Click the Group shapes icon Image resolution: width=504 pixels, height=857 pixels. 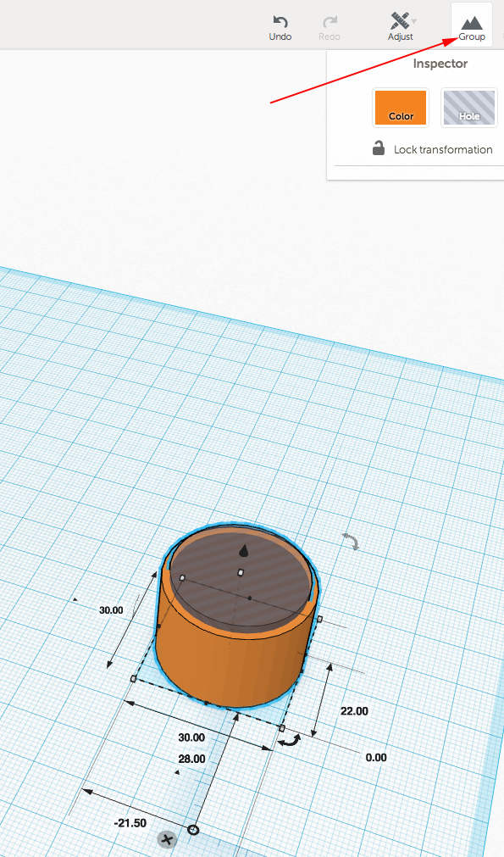[472, 22]
